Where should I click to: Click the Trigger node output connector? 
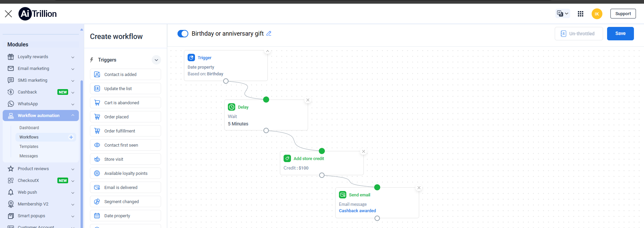(x=226, y=81)
